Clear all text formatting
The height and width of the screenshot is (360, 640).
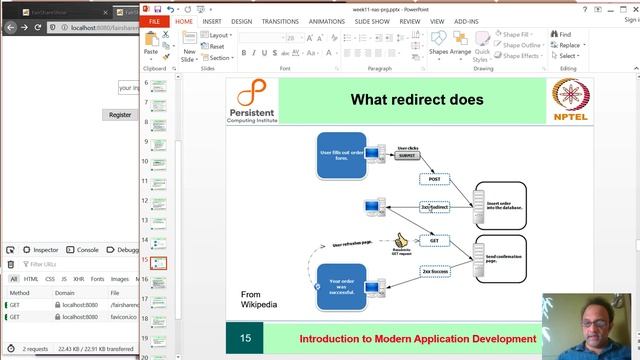(334, 38)
